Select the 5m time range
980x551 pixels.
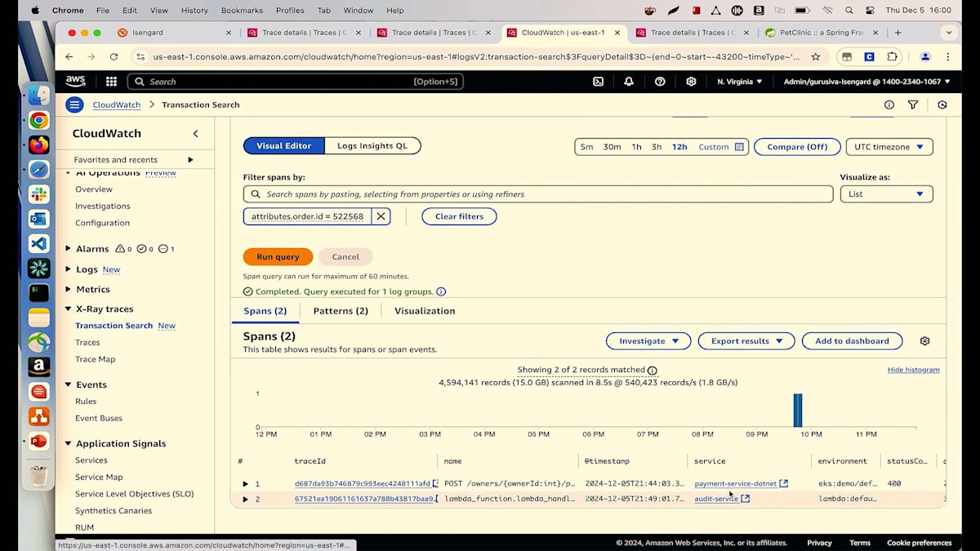tap(586, 147)
